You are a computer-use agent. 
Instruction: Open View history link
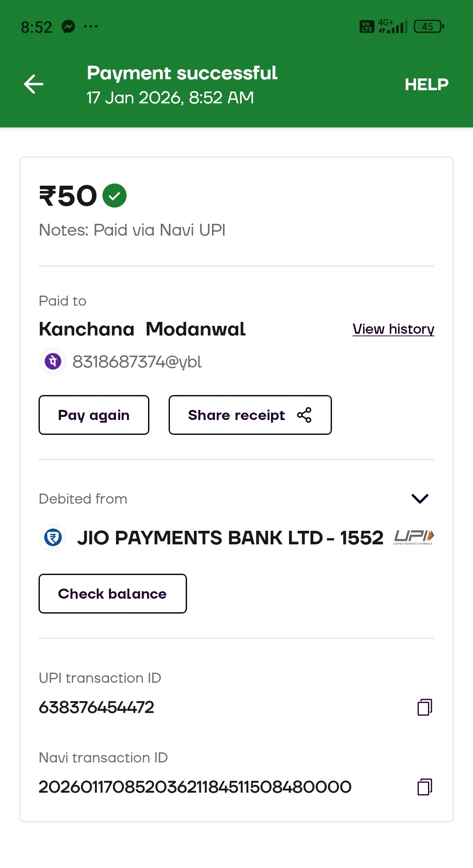pyautogui.click(x=393, y=329)
